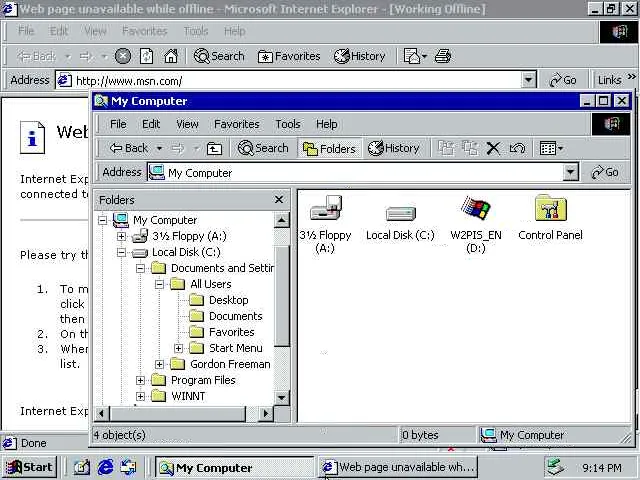Click folder tree scroll down arrow
Image resolution: width=640 pixels, height=480 pixels.
coord(281,397)
